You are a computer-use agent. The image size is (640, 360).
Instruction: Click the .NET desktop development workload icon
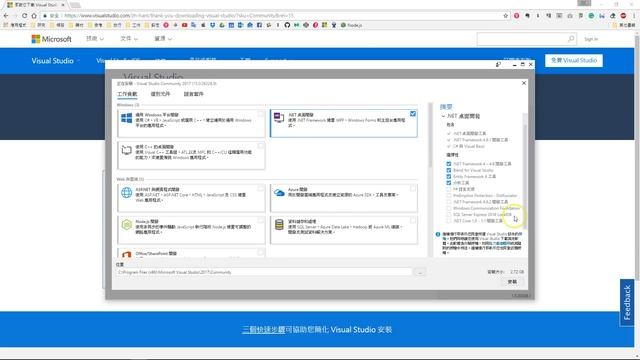(x=279, y=118)
